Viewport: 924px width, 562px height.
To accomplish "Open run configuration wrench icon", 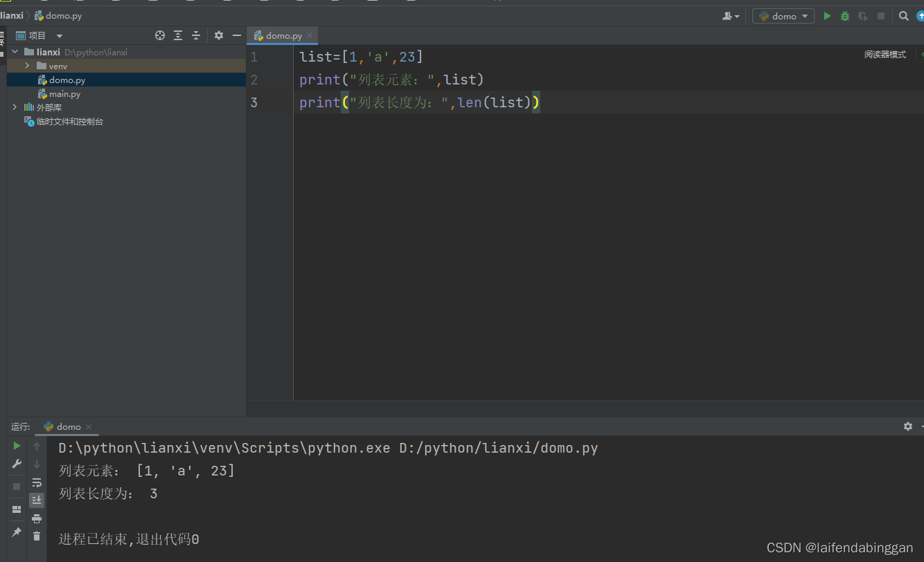I will pos(17,464).
